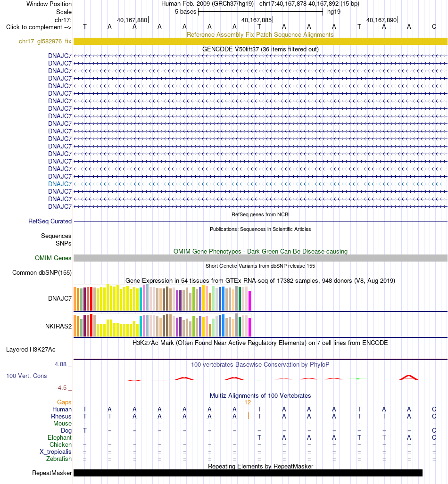Click the 4.88 conservation maximum value
This screenshot has width=448, height=484.
coord(60,364)
